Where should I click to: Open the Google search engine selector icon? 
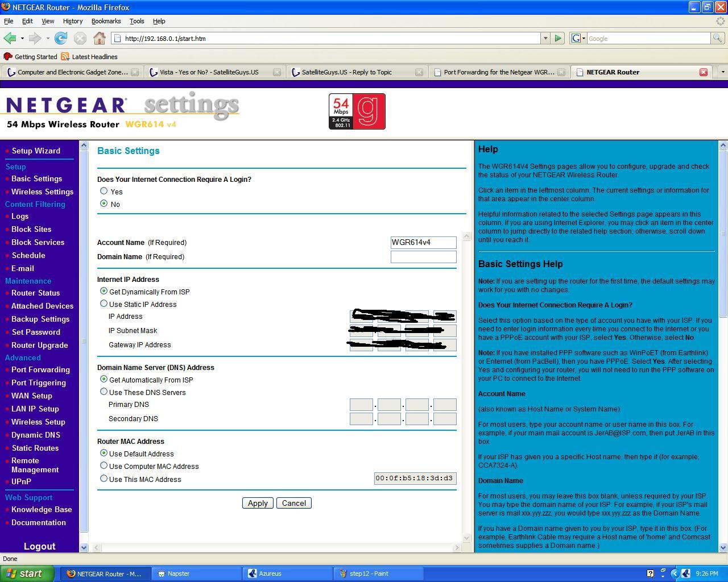pos(578,38)
